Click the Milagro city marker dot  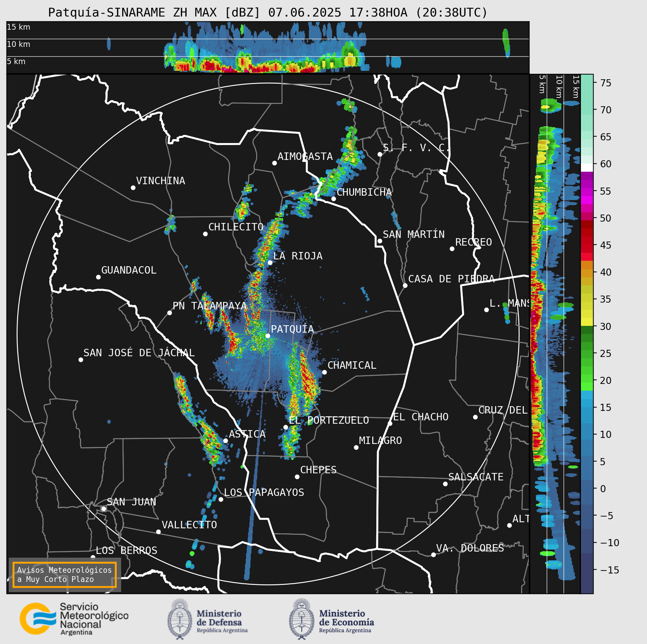[356, 447]
